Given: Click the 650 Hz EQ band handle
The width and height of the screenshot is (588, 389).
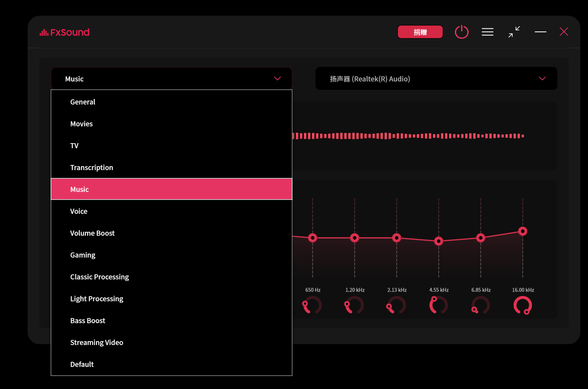Looking at the screenshot, I should tap(313, 238).
